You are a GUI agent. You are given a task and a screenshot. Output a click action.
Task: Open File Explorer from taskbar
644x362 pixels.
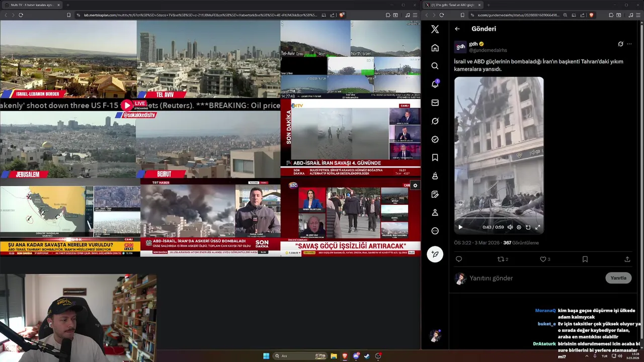point(334,356)
